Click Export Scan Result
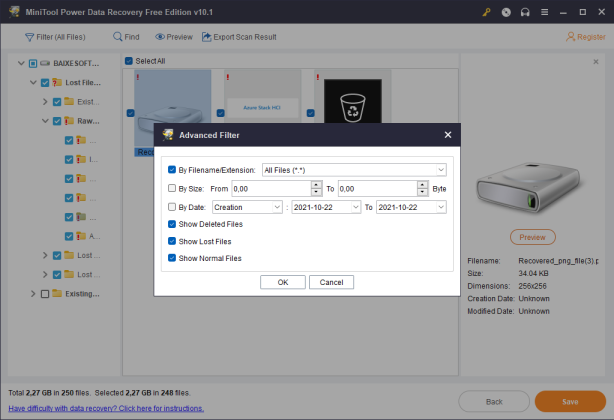Image resolution: width=614 pixels, height=420 pixels. tap(239, 37)
